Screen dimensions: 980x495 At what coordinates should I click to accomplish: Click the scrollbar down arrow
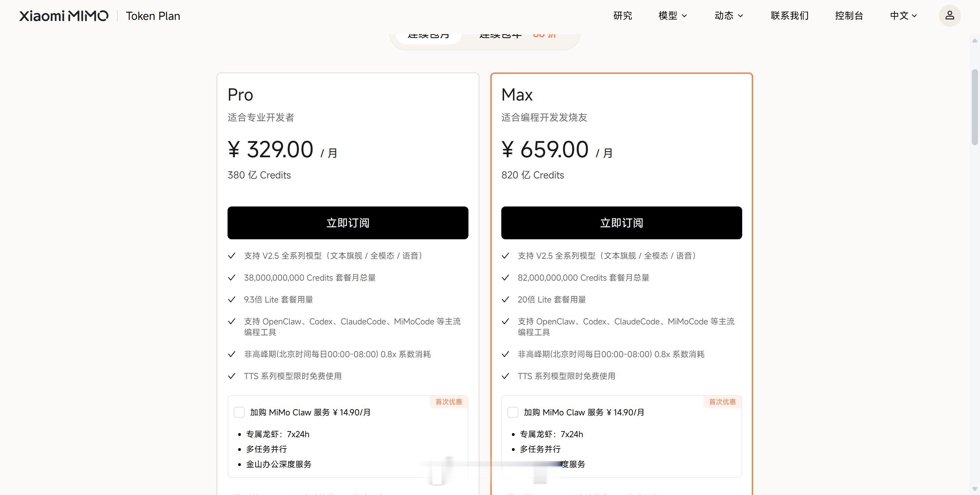(x=974, y=489)
